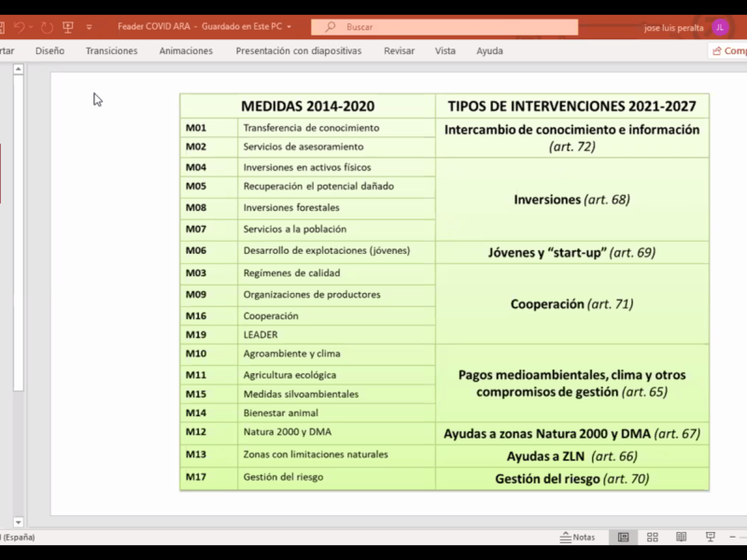Select the MEDIDAS 2014-2020 header cell
This screenshot has height=560, width=747.
pos(308,106)
